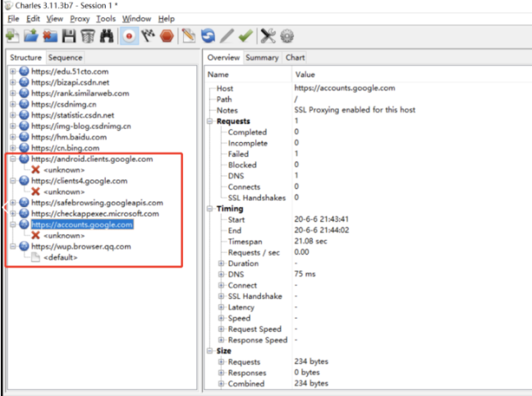Expand the bizapi.csdn.net host node
This screenshot has height=396, width=532.
tap(13, 82)
